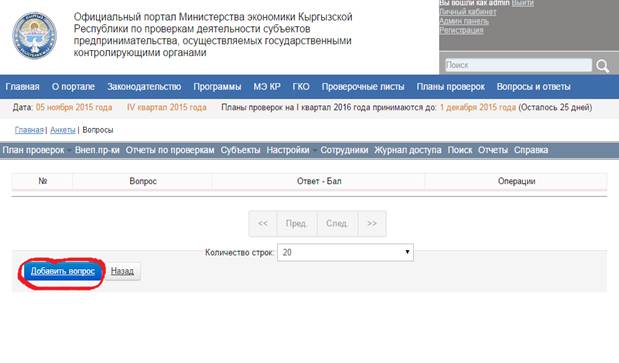
Task: Open Отчеты по проверкам section
Action: click(170, 150)
